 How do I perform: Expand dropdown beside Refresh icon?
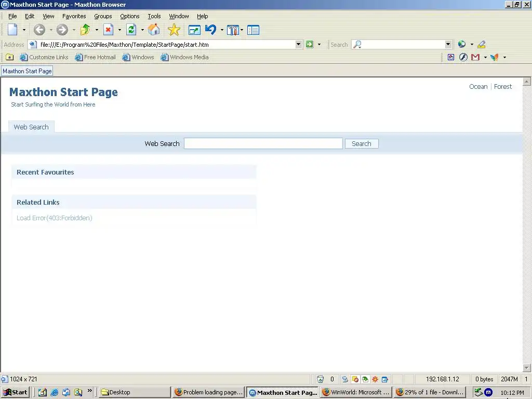point(142,30)
